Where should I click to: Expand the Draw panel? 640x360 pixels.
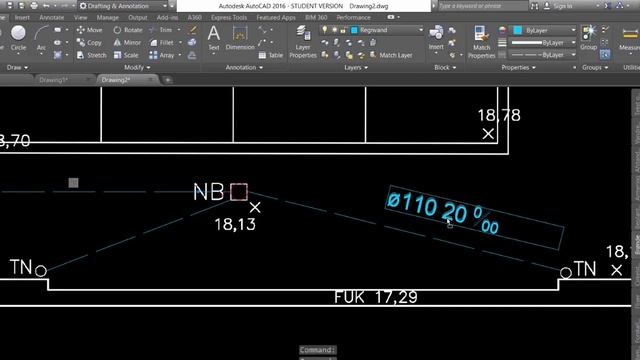tap(17, 67)
